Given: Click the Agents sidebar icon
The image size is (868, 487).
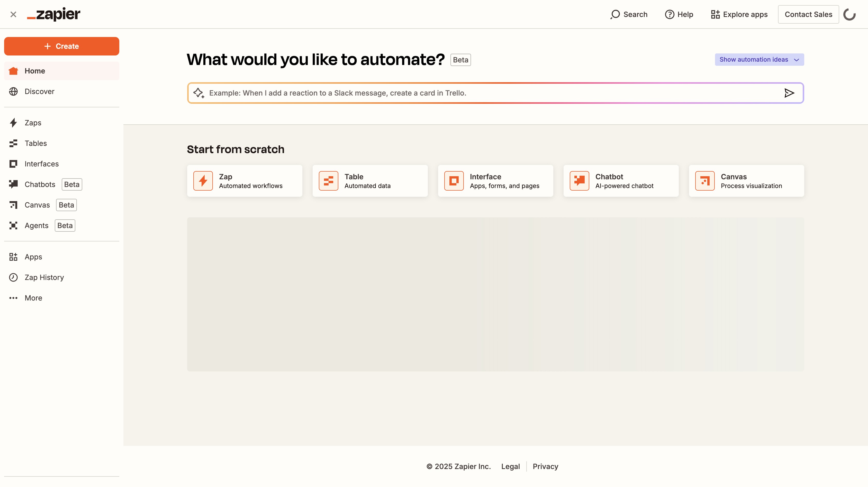Looking at the screenshot, I should pos(13,225).
